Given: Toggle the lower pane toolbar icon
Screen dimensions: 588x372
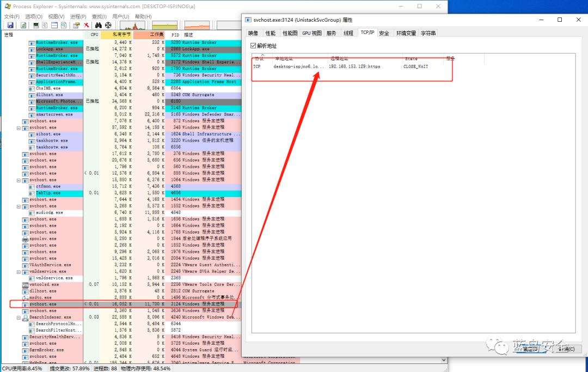Looking at the screenshot, I should coord(54,25).
